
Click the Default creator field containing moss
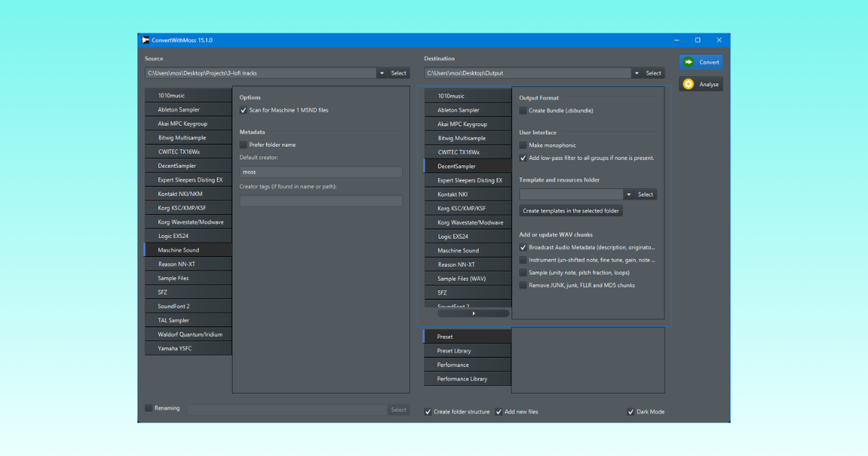pos(321,172)
